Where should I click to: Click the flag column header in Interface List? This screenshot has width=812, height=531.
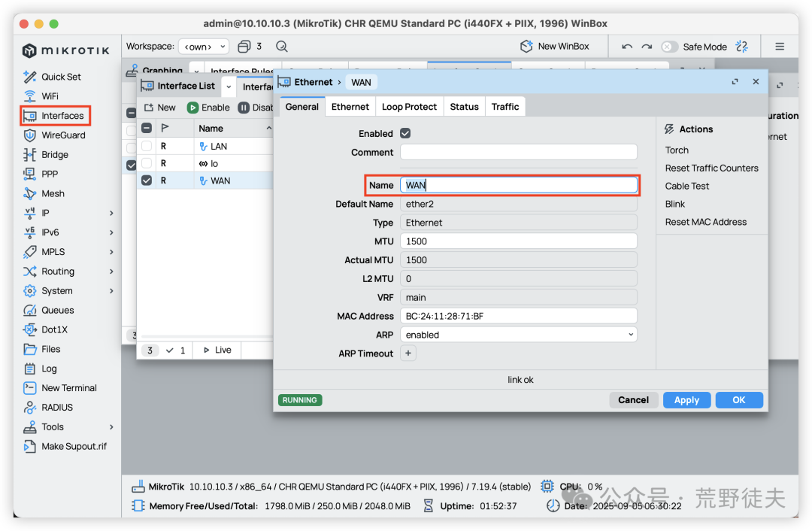click(x=165, y=128)
